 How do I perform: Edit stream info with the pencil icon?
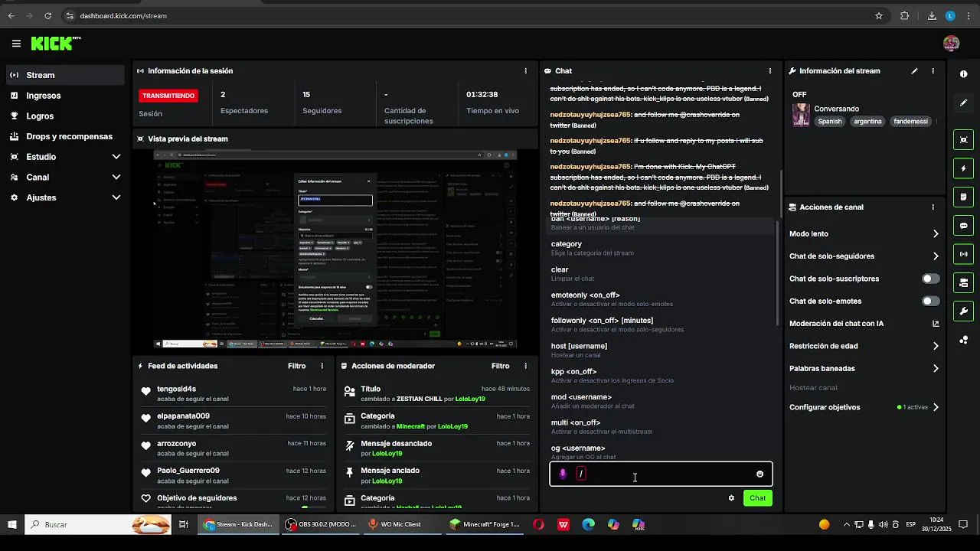tap(914, 71)
